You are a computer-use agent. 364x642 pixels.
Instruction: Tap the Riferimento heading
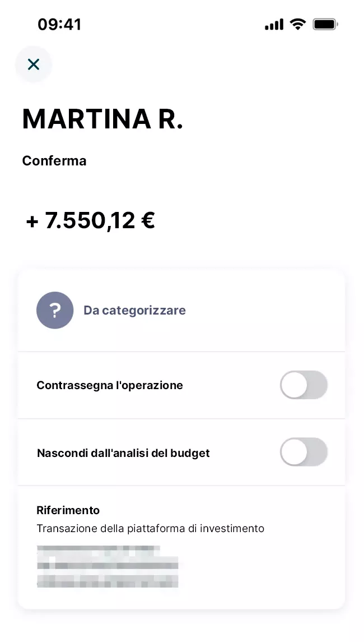click(x=68, y=510)
